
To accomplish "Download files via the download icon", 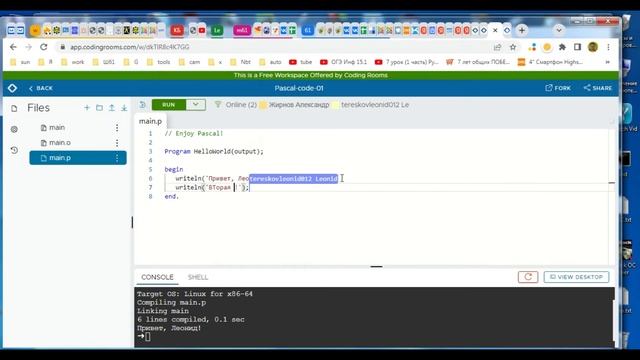I will [124, 108].
